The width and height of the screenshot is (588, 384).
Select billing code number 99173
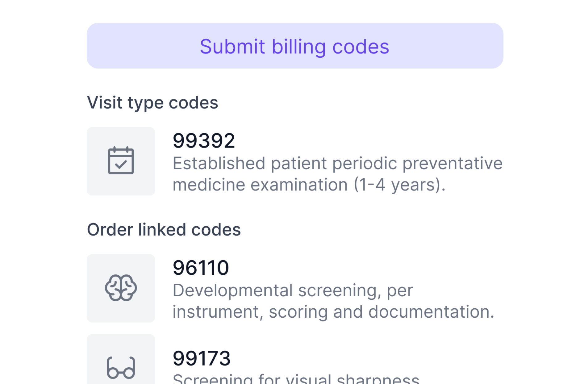pyautogui.click(x=202, y=358)
